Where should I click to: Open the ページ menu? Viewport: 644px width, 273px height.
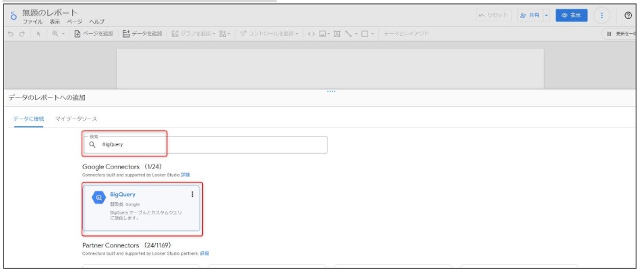tap(74, 22)
